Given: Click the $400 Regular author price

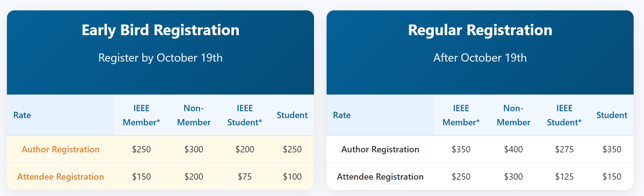Looking at the screenshot, I should pos(513,149).
